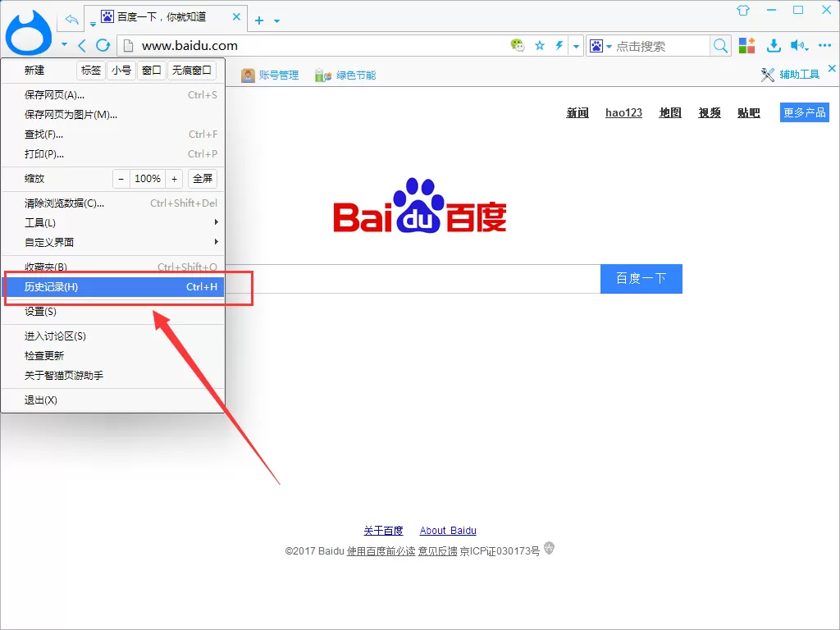
Task: Open the address bar dropdown arrow
Action: [x=576, y=46]
